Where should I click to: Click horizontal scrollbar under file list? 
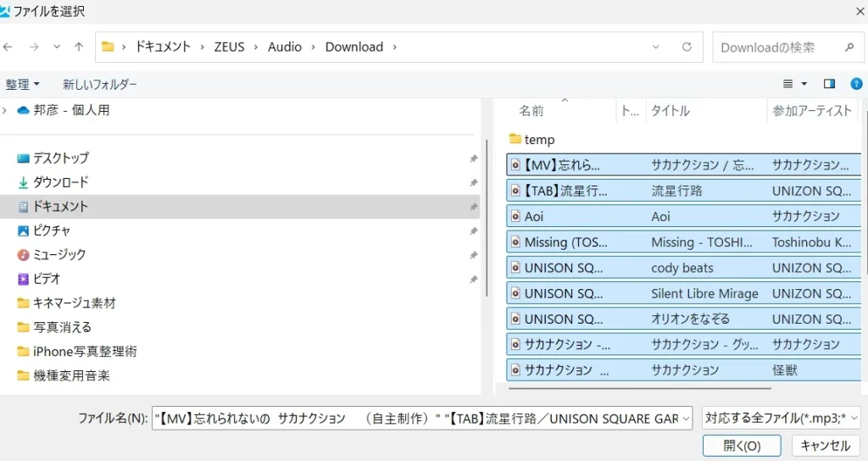[x=639, y=388]
